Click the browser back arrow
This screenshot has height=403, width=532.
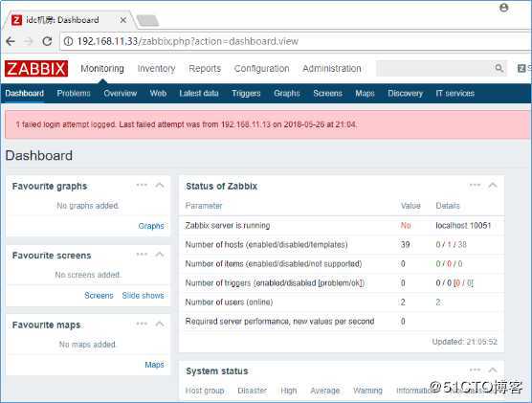point(11,41)
